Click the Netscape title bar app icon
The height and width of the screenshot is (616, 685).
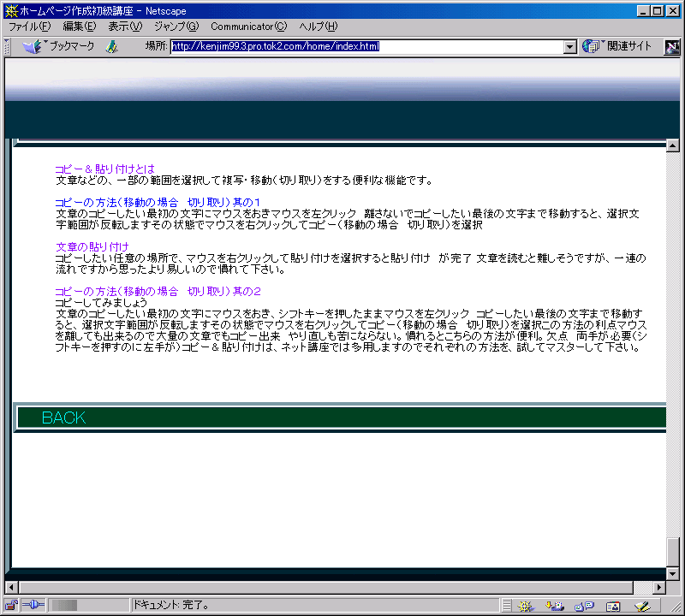(x=11, y=11)
